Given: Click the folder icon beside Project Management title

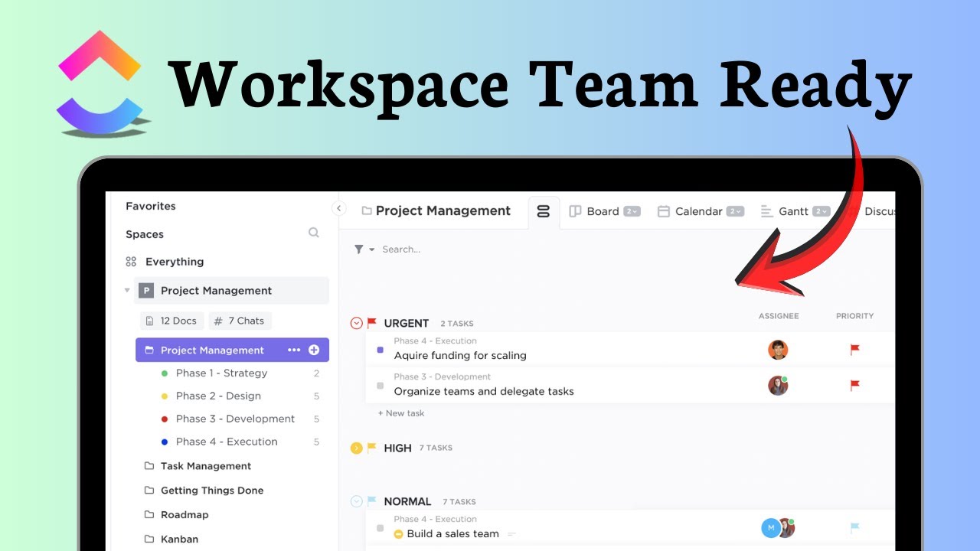Looking at the screenshot, I should (367, 211).
